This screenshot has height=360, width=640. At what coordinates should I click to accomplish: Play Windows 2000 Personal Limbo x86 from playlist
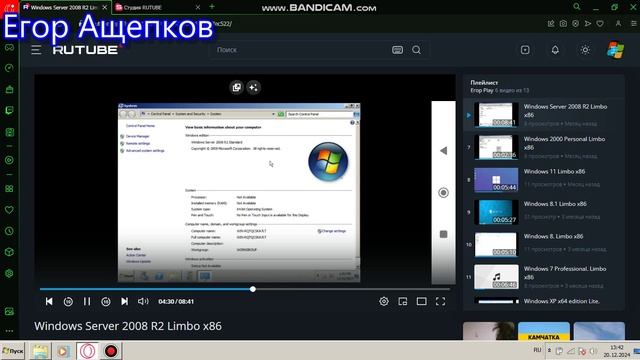(564, 143)
